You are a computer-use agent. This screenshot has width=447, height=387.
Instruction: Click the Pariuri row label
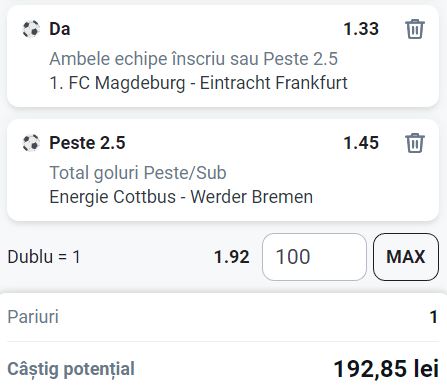[33, 317]
